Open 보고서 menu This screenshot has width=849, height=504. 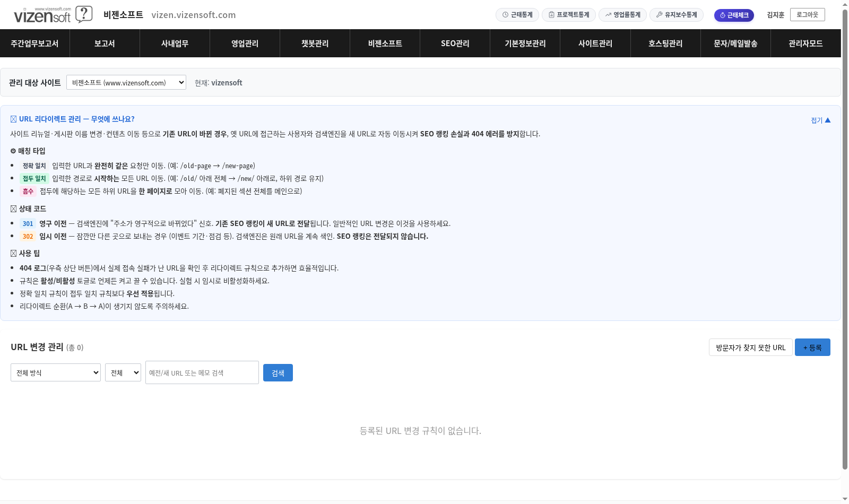[105, 44]
